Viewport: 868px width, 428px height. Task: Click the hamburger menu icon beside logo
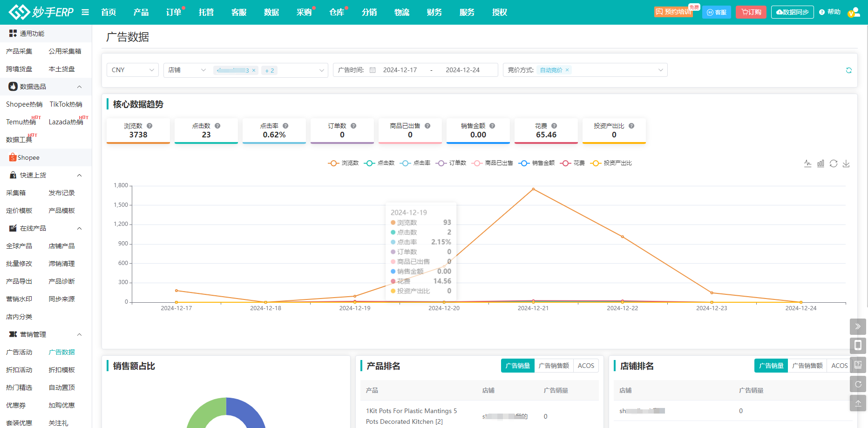tap(85, 12)
